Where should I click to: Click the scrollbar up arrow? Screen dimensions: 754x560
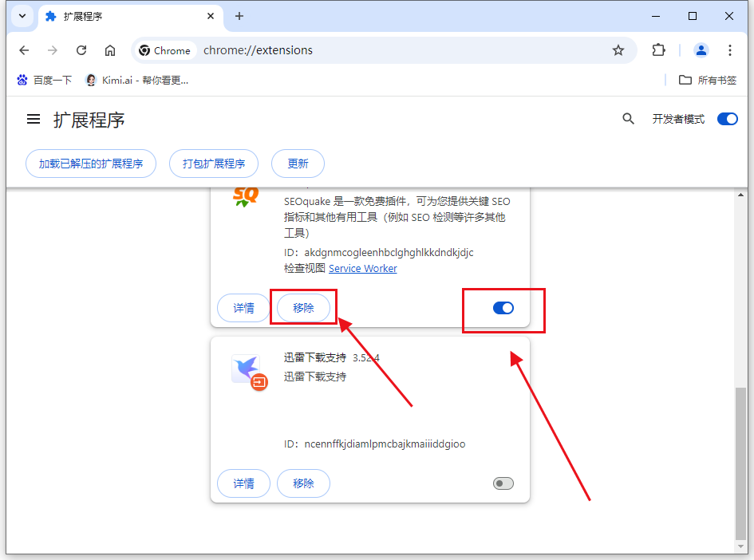click(x=740, y=195)
